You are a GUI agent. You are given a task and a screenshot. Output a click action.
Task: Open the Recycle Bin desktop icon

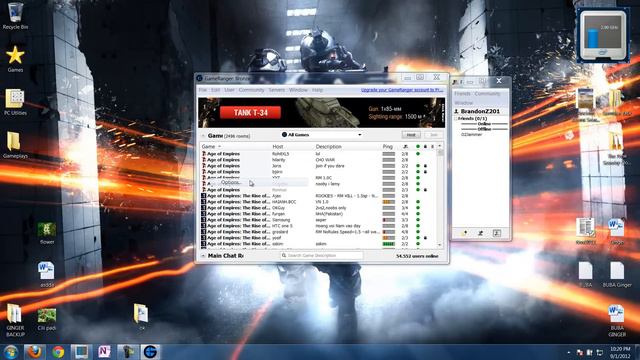pos(15,16)
